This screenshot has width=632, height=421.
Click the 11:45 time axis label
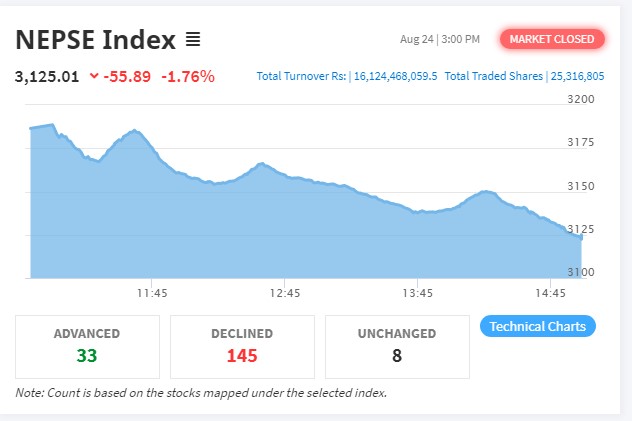click(x=152, y=293)
